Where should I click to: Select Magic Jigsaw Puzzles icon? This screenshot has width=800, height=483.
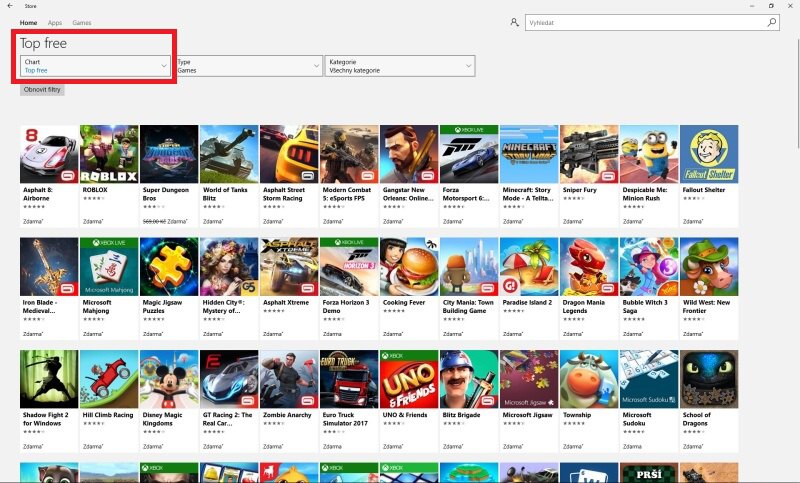pos(169,266)
